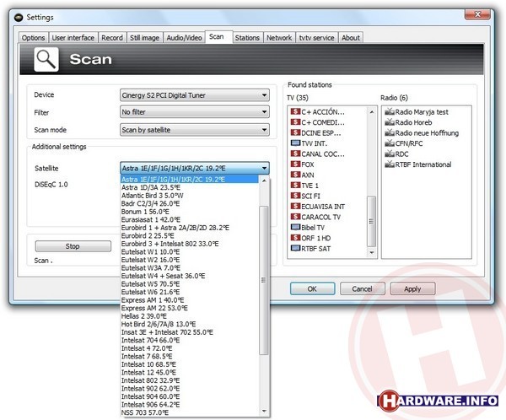Open the Audio/Video tab
The width and height of the screenshot is (506, 420).
184,38
